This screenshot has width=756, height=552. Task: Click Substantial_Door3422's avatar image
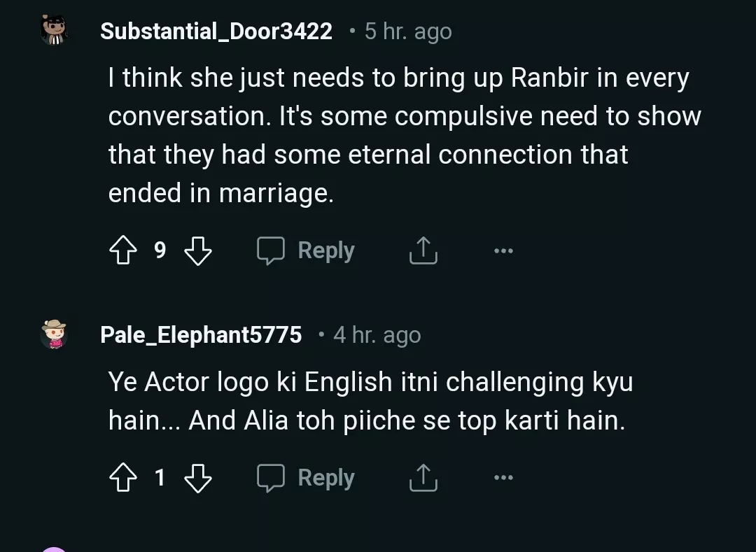click(54, 31)
